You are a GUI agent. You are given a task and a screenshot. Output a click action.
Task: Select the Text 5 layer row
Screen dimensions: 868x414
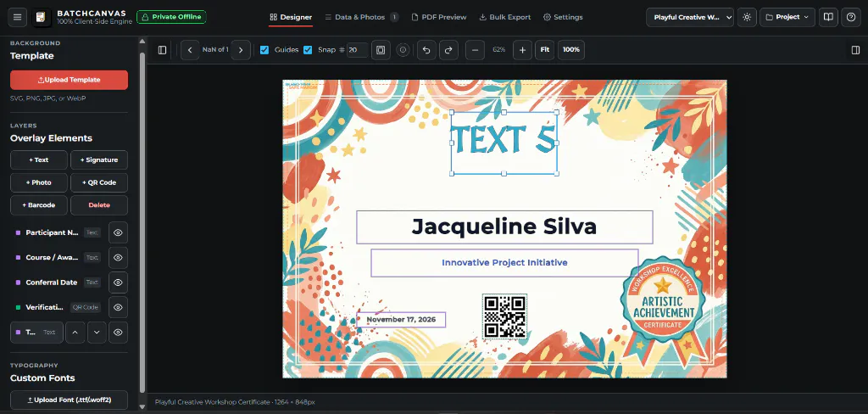pos(36,333)
